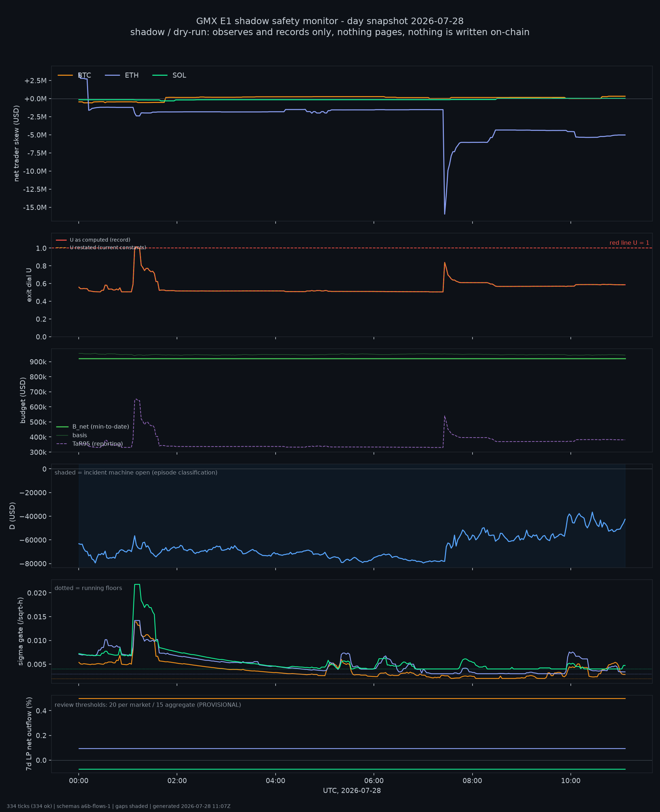Click the '−40000' D axis tick label

pyautogui.click(x=33, y=517)
